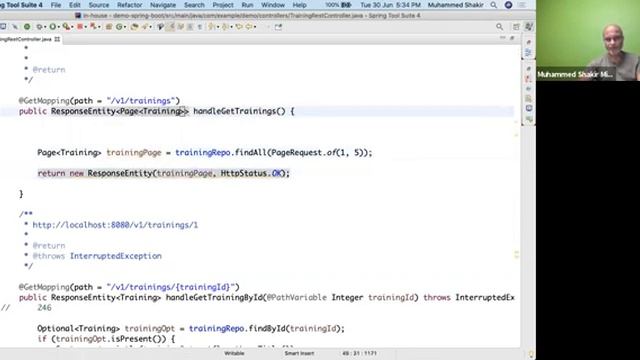Viewport: 640px width, 360px height.
Task: Click the green New Java Class icon
Action: click(119, 27)
